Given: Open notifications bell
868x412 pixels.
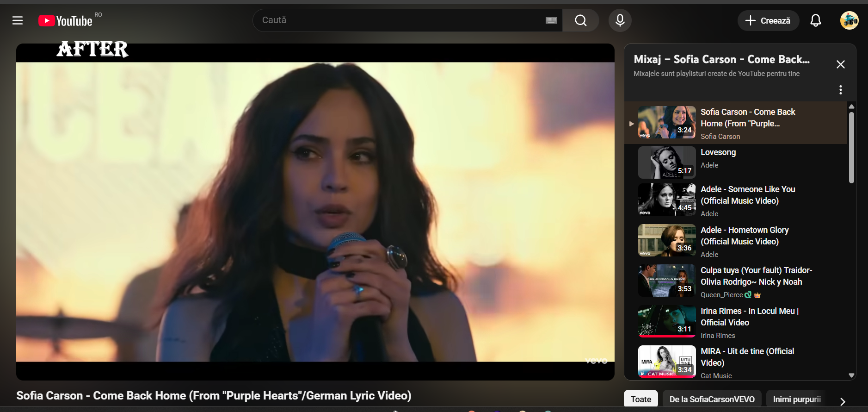Looking at the screenshot, I should (x=816, y=20).
